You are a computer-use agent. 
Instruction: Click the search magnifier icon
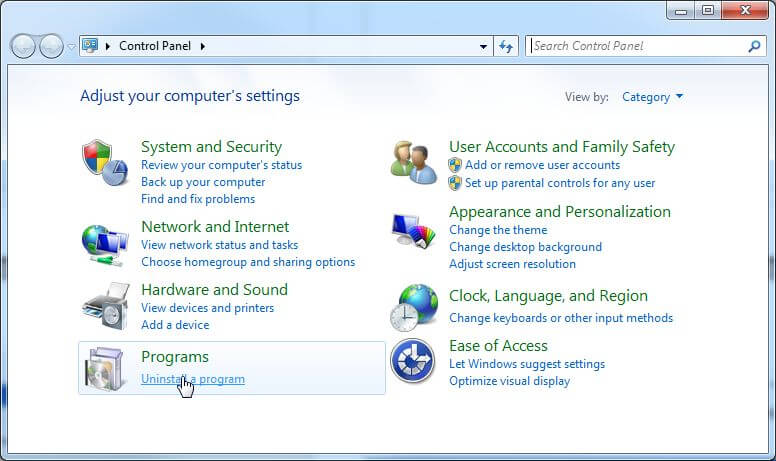tap(754, 46)
